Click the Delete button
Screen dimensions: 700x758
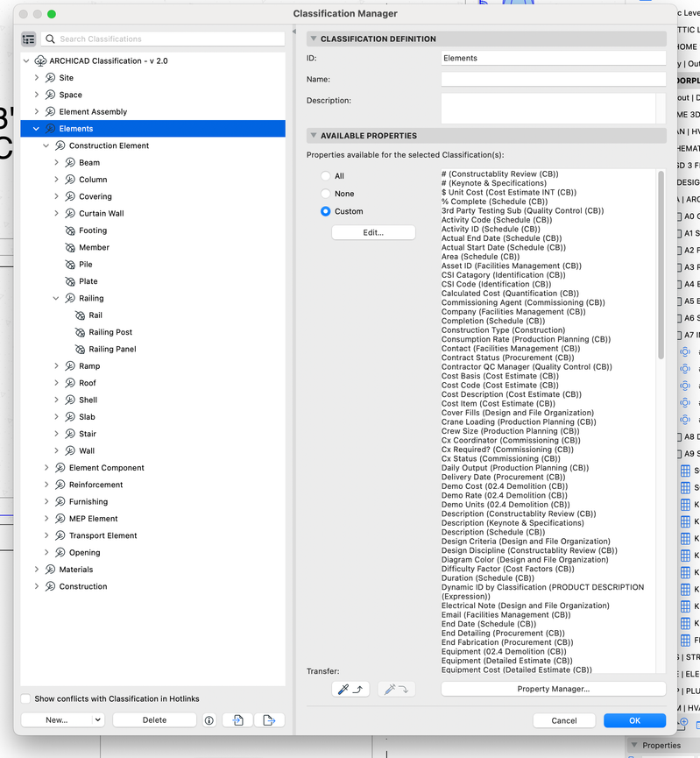point(155,720)
